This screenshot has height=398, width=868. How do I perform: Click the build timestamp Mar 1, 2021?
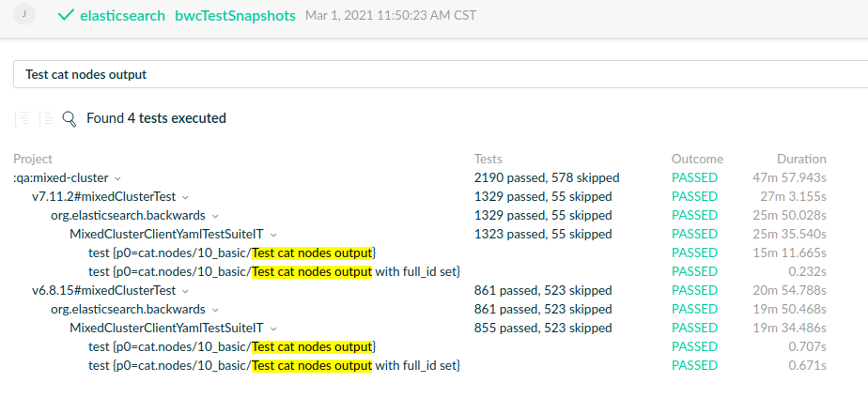tap(391, 15)
